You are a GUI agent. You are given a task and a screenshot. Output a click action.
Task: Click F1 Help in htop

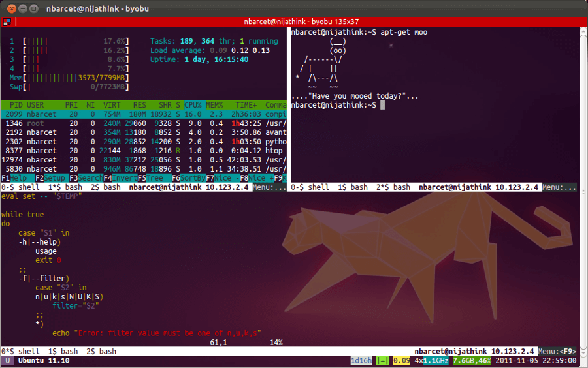click(x=16, y=178)
